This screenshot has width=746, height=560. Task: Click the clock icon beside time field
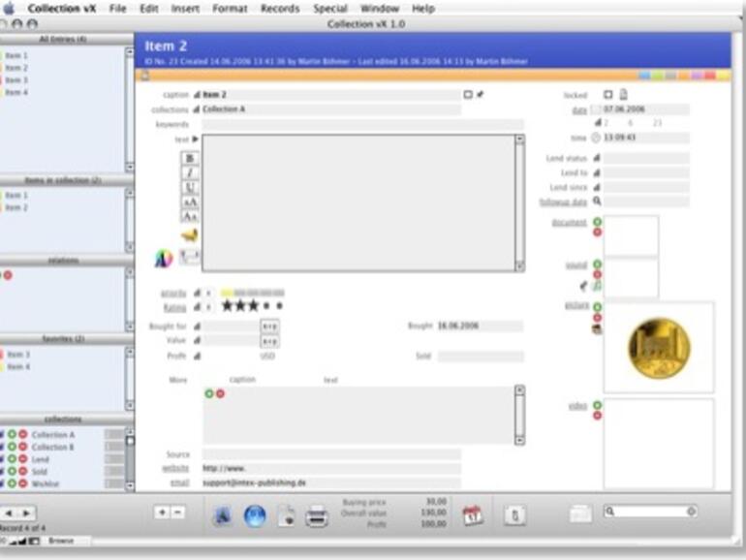596,138
